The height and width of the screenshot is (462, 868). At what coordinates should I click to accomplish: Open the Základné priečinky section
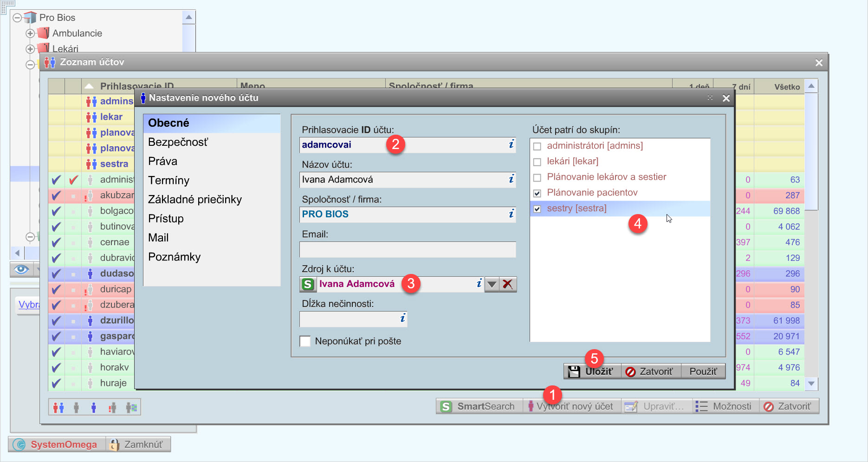pos(195,200)
